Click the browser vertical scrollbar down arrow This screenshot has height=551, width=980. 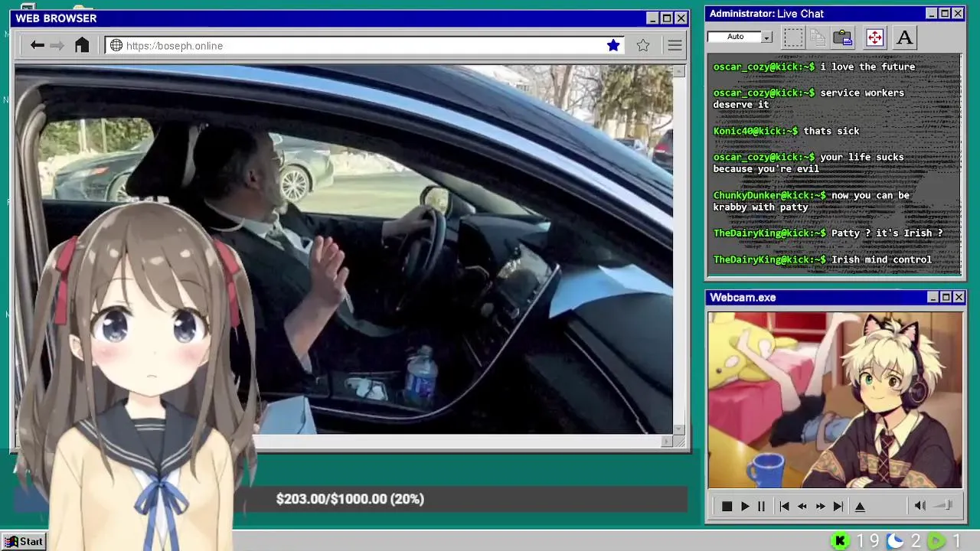679,429
